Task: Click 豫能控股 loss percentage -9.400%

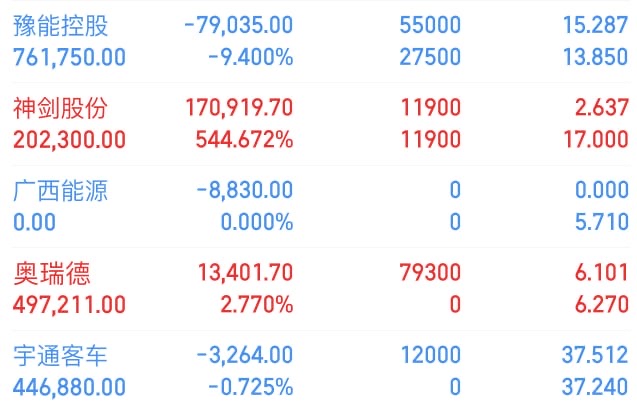Action: pos(250,57)
